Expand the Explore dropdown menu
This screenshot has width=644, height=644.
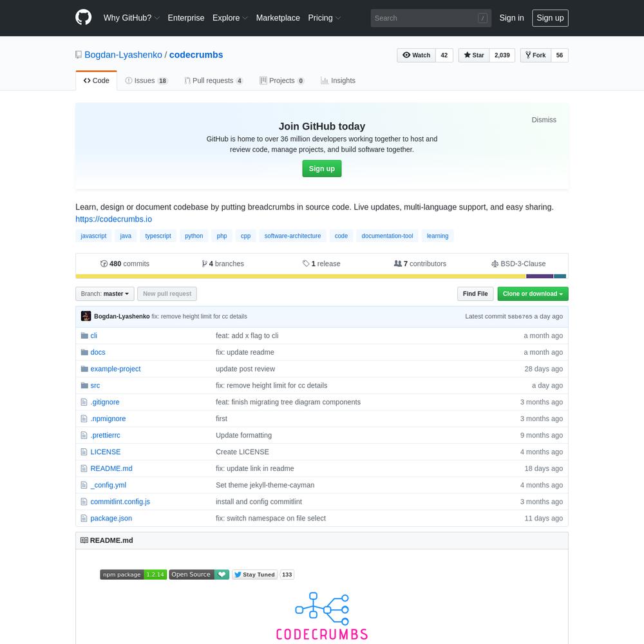coord(230,17)
